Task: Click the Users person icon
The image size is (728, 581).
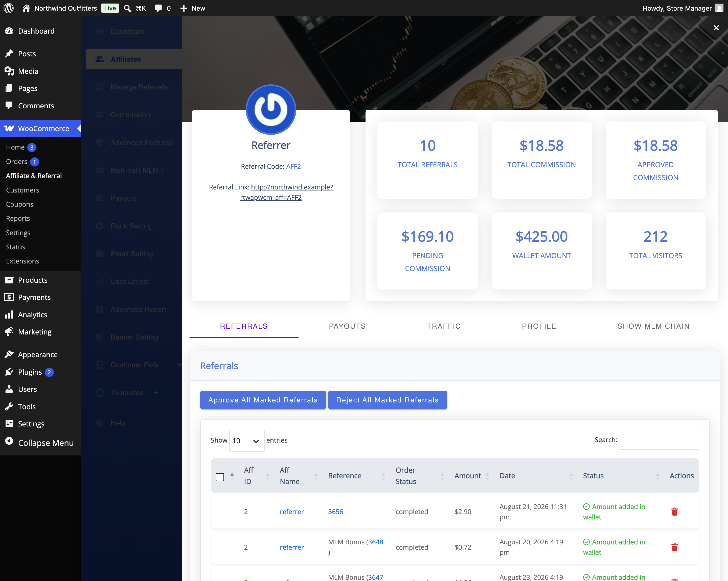Action: pos(9,389)
